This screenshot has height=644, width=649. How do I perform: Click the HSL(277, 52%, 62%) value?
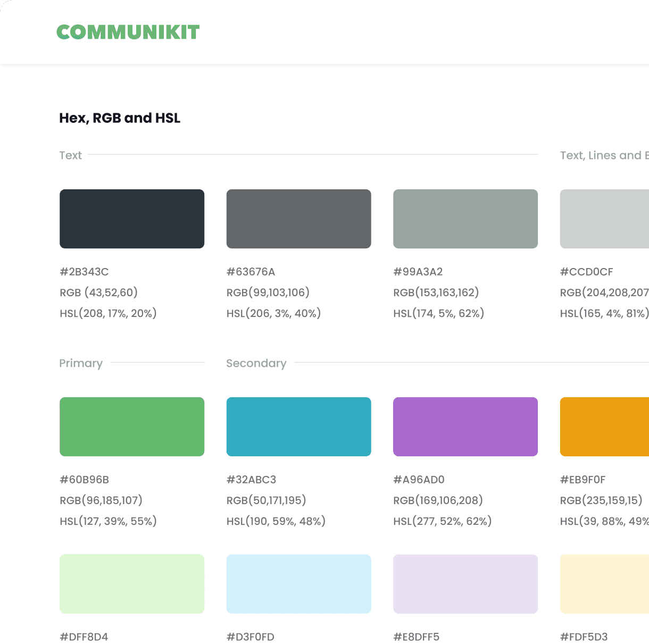443,521
